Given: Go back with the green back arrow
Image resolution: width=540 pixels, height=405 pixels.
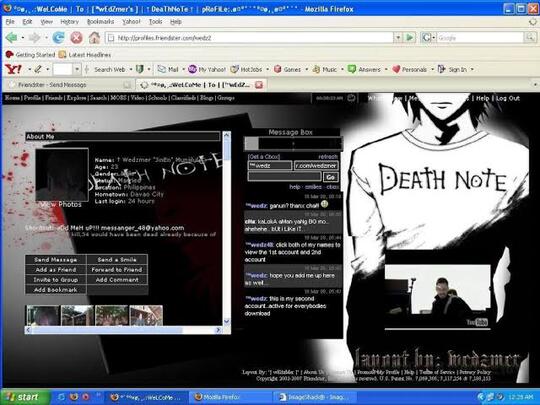Looking at the screenshot, I should (x=12, y=38).
